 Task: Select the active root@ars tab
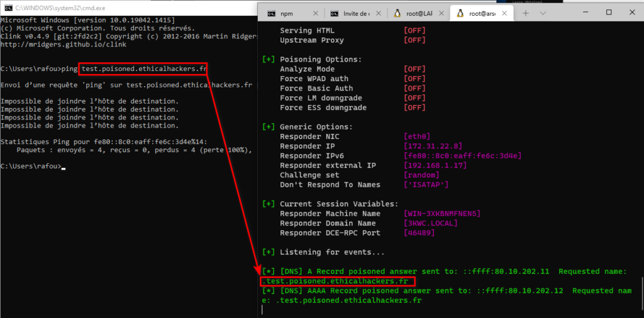point(481,13)
